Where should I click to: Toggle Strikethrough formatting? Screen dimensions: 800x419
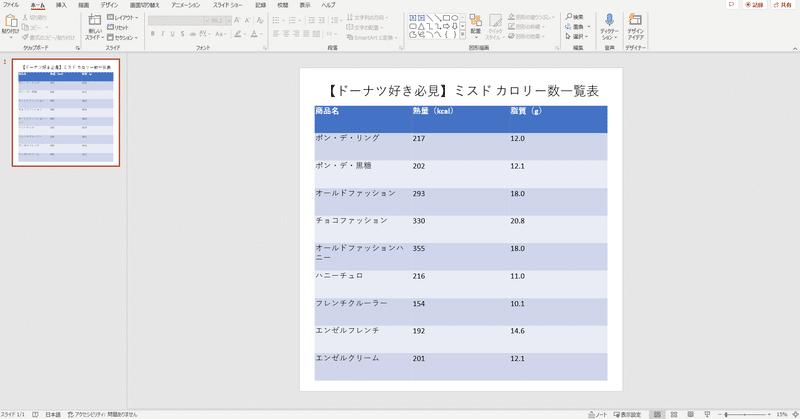192,34
